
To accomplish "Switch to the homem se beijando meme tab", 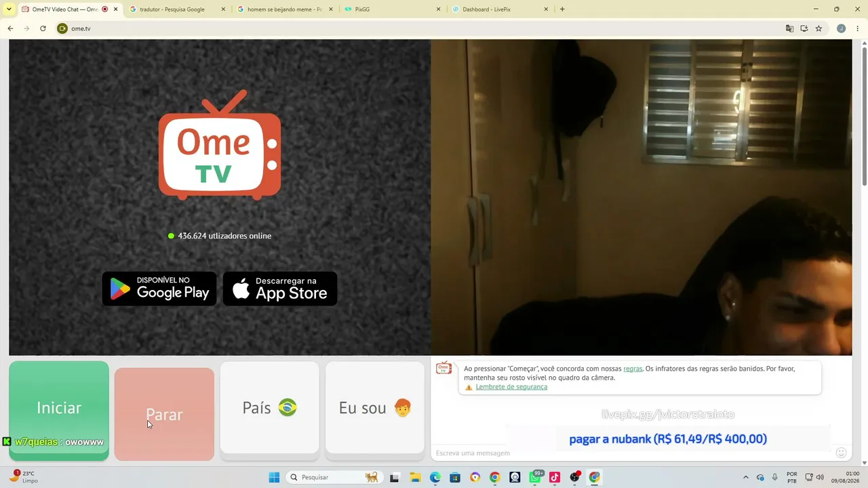I will point(284,9).
